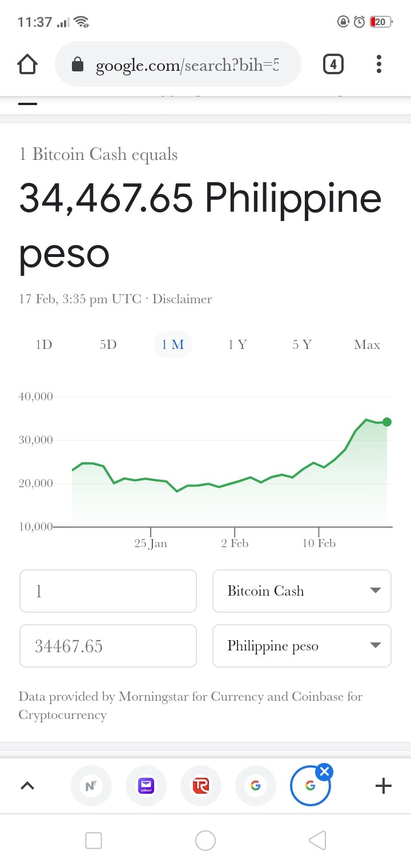Tap the padlock site security icon

click(x=77, y=65)
